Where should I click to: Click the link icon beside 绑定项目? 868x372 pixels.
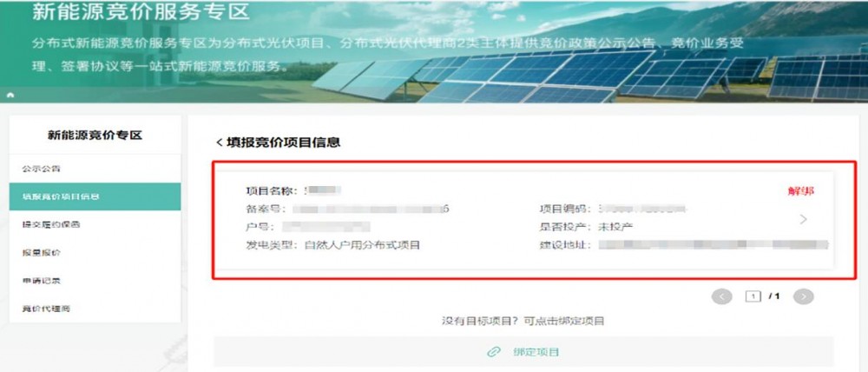(494, 352)
